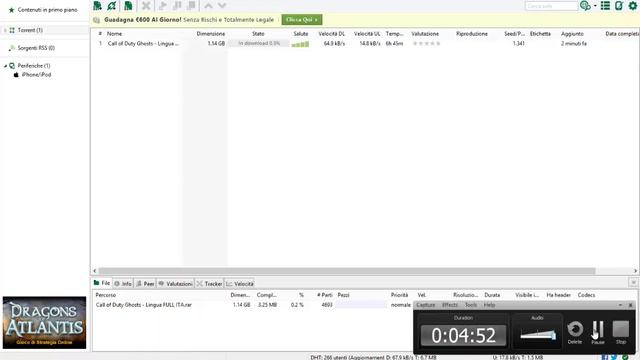Open Help menu in the recorder window
Viewport: 640px width, 360px height.
(489, 305)
